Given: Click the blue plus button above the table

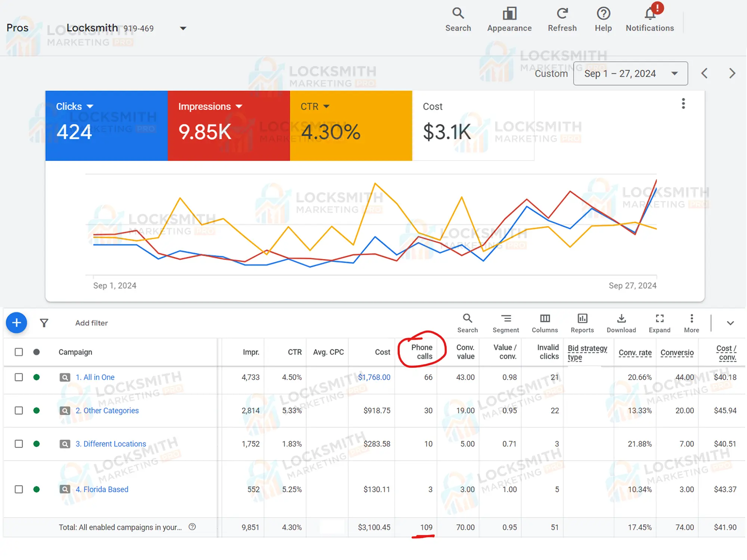Looking at the screenshot, I should point(16,323).
